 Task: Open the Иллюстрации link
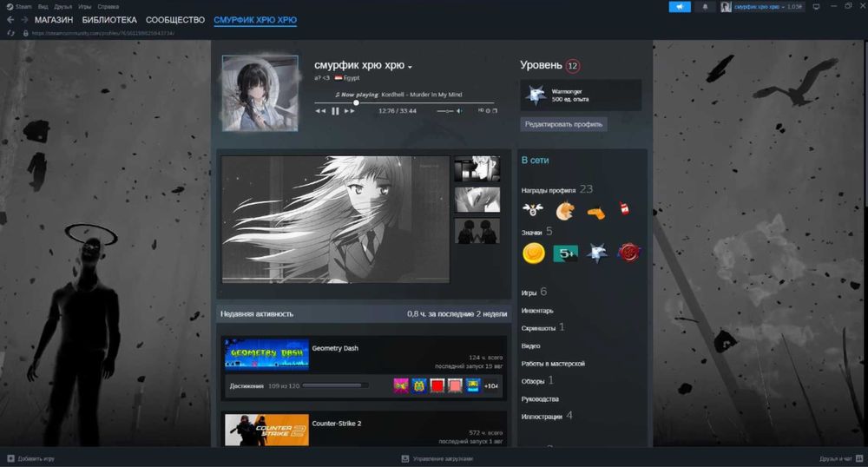tap(546, 416)
